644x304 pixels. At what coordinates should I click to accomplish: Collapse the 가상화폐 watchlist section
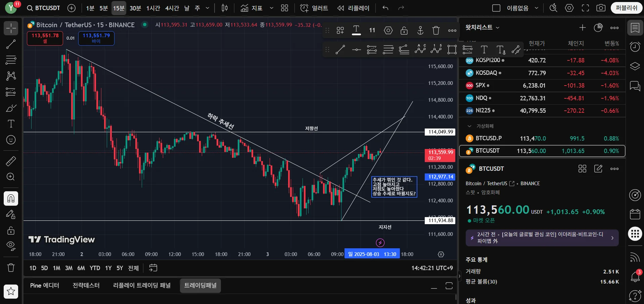coord(470,126)
